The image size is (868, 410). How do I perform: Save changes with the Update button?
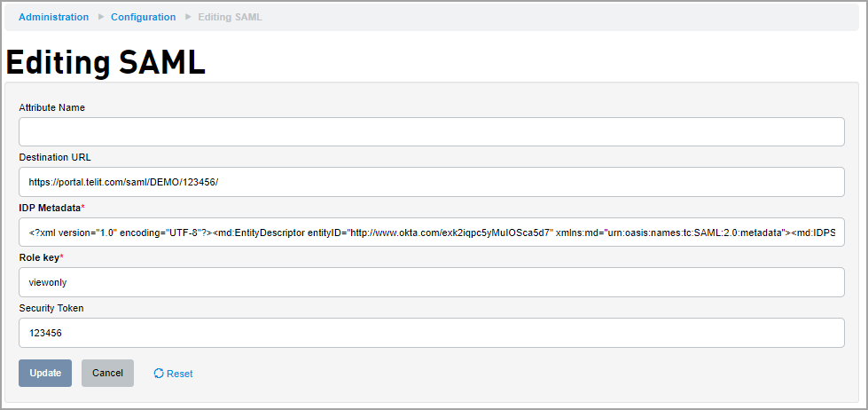tap(45, 373)
